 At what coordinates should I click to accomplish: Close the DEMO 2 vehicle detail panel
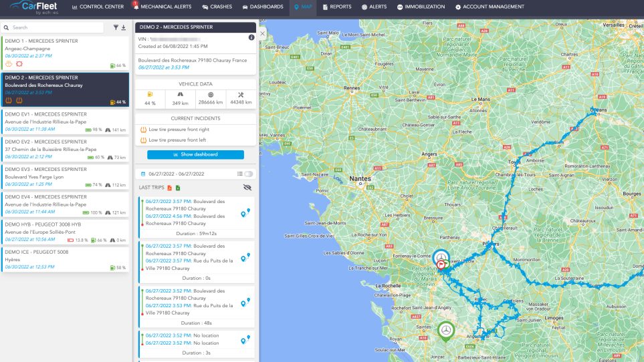262,33
